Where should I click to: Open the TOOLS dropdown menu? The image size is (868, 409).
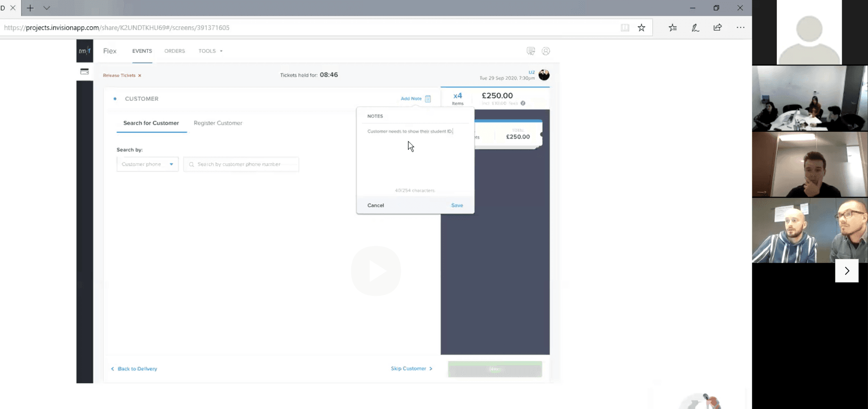point(210,51)
